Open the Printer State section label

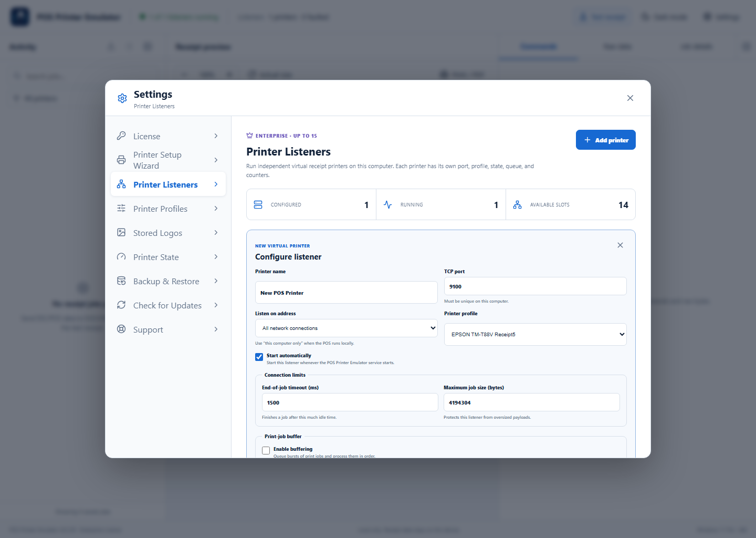pos(156,257)
